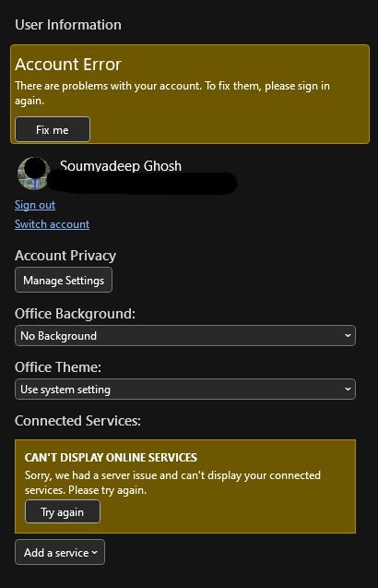
Task: Open Manage Settings for account privacy
Action: (x=64, y=280)
